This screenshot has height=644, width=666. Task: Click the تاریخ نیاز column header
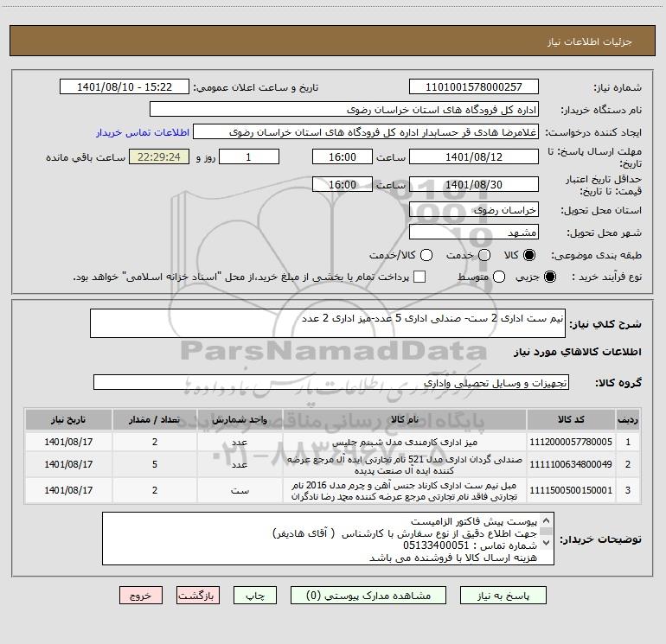[x=68, y=420]
